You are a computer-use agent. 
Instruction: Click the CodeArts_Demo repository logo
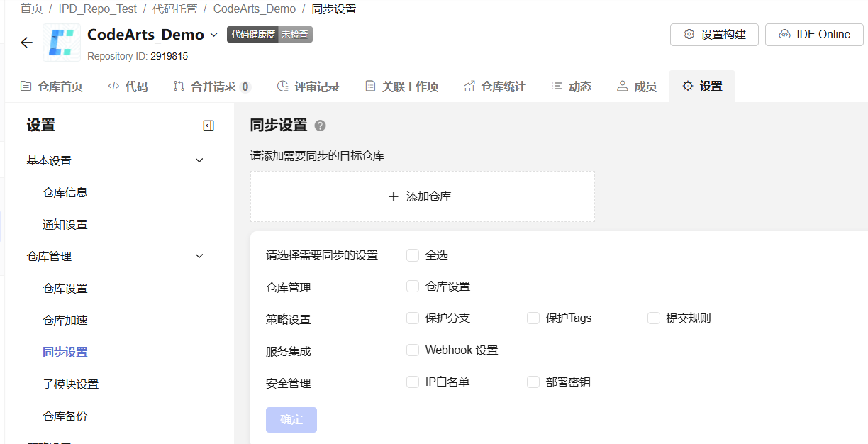[62, 42]
